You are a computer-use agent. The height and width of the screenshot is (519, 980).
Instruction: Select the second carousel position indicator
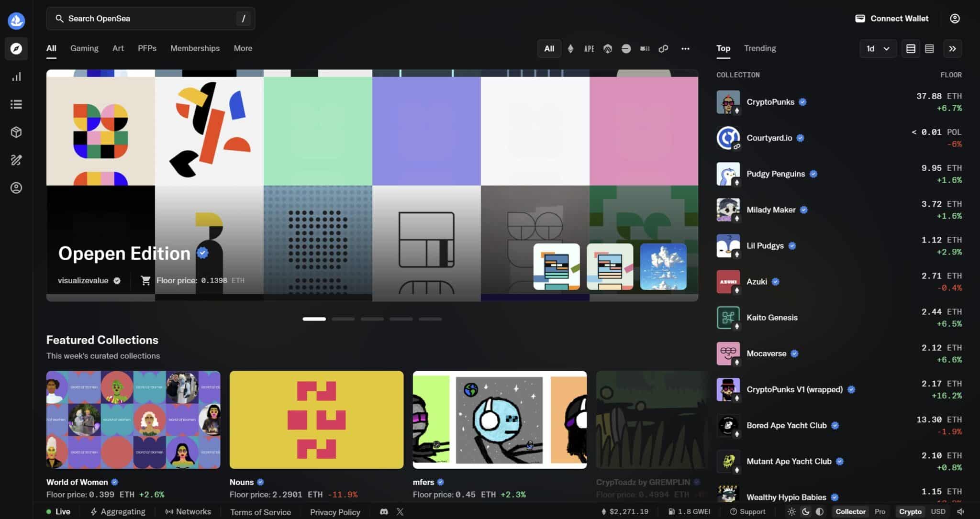343,319
